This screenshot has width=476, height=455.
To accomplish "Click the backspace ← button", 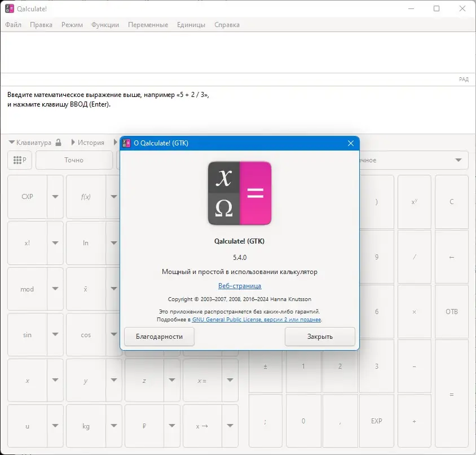I will point(452,257).
